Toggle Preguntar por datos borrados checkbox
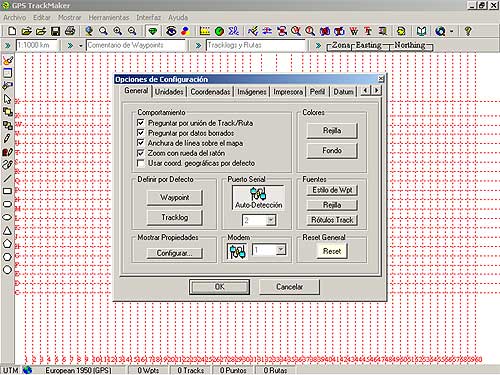Screen dimensions: 500x375 (x=141, y=133)
